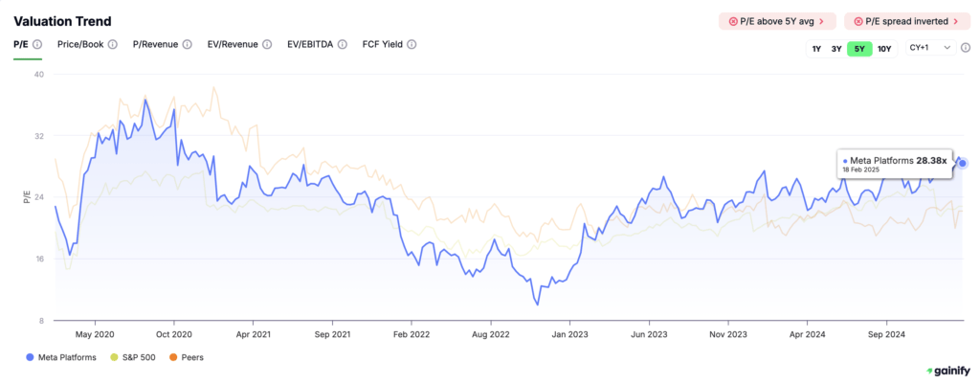The height and width of the screenshot is (384, 980).
Task: Click the Apr 2024 x-axis label
Action: point(807,334)
